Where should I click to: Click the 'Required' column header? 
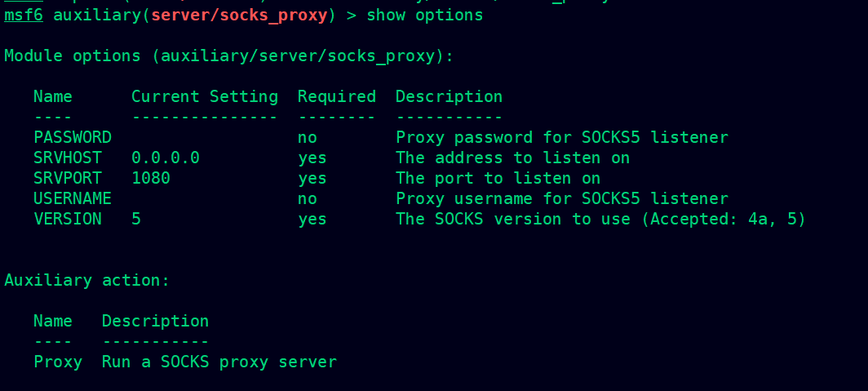[337, 97]
